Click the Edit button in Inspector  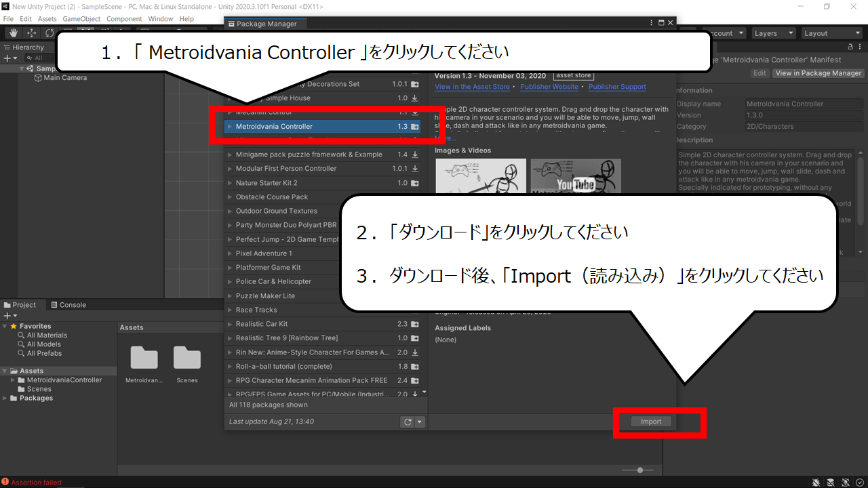point(759,73)
